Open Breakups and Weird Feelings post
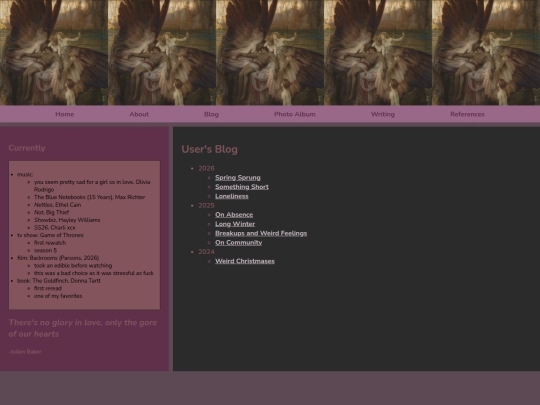Image resolution: width=540 pixels, height=405 pixels. tap(261, 233)
